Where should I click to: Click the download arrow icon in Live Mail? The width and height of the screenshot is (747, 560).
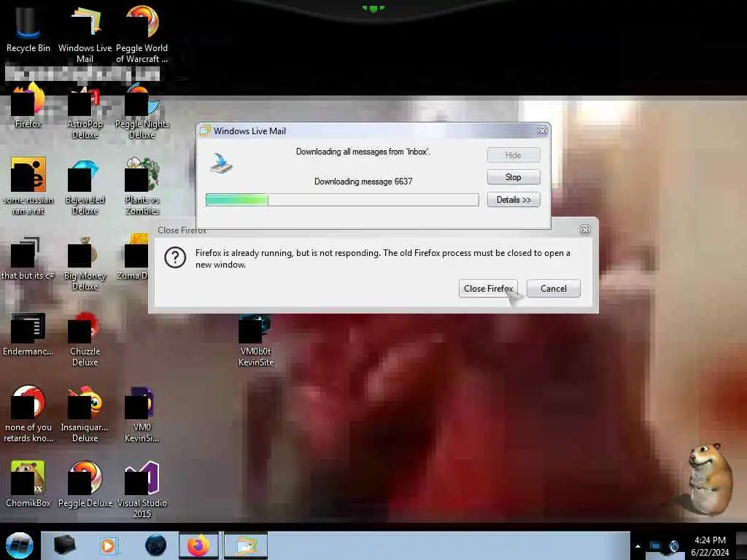point(221,163)
